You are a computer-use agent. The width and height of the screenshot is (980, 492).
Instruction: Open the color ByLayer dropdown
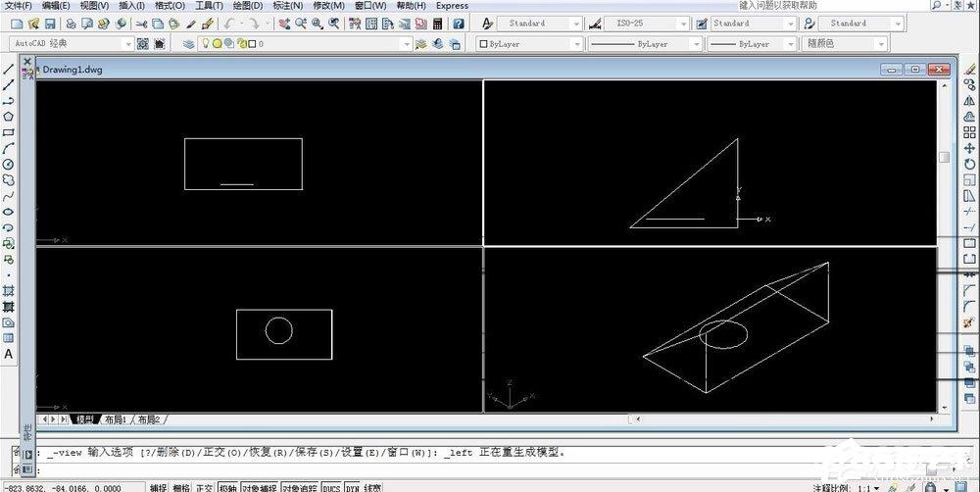(576, 44)
